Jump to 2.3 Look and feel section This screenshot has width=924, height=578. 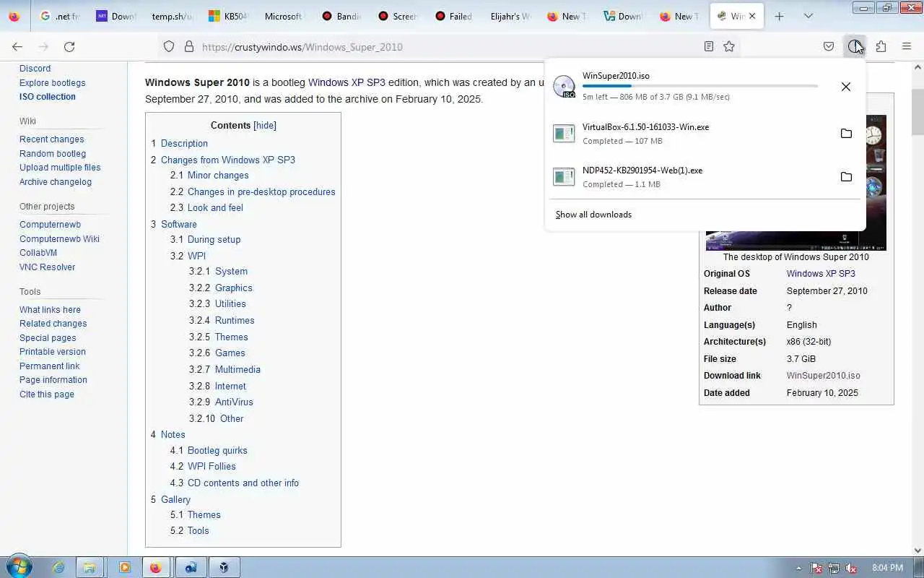click(215, 207)
